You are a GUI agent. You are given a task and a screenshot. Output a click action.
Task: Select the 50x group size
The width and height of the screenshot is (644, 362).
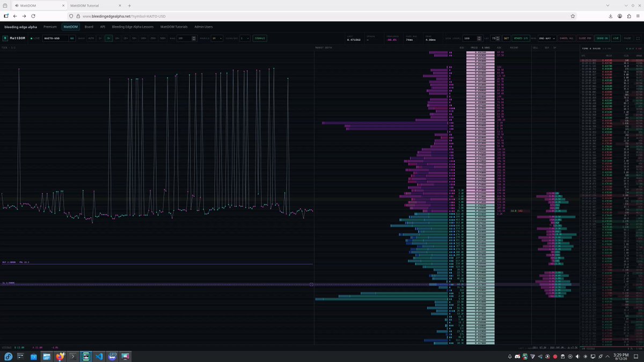tap(135, 38)
